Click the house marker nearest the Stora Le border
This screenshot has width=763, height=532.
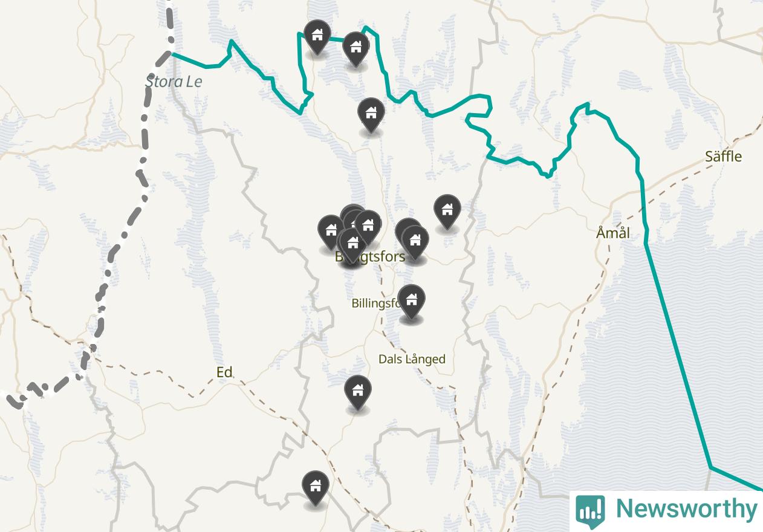click(317, 36)
